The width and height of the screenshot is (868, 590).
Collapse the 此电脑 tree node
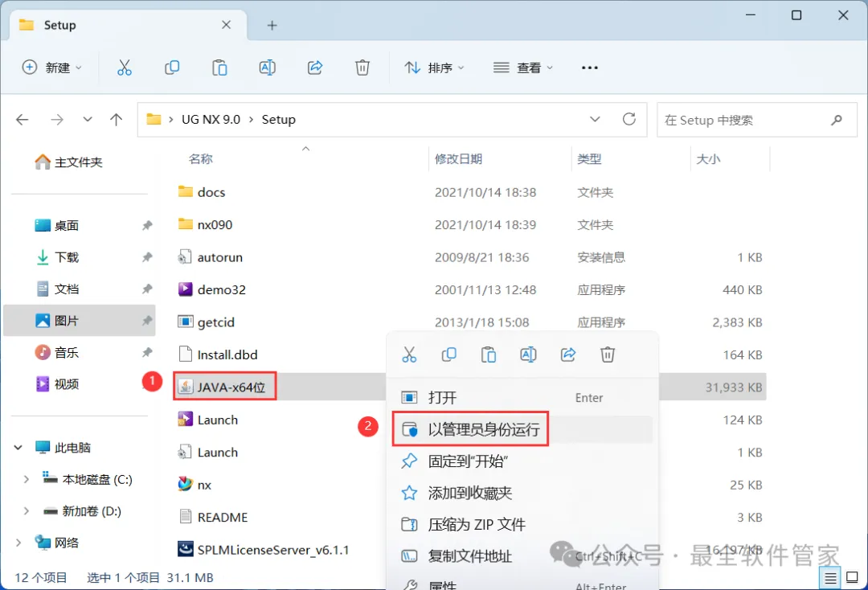pos(18,447)
